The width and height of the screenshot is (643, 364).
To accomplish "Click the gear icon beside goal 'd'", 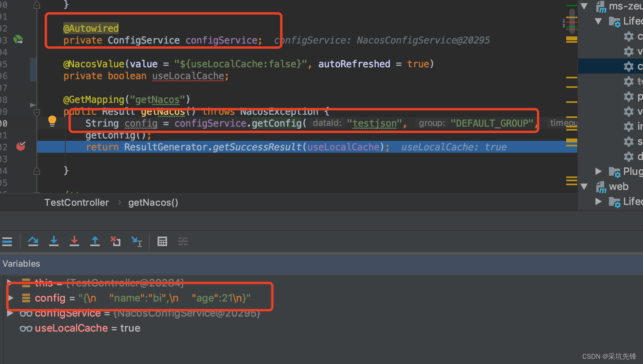I will (629, 157).
